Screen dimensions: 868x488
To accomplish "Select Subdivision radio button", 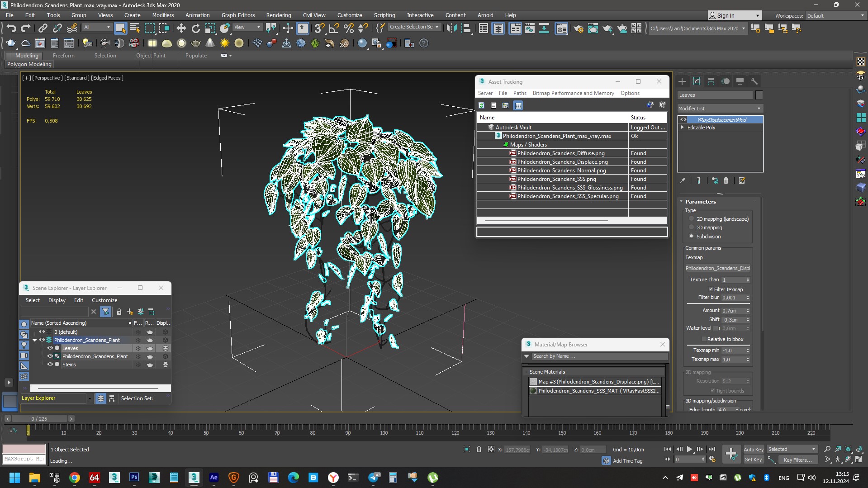I will [x=691, y=236].
